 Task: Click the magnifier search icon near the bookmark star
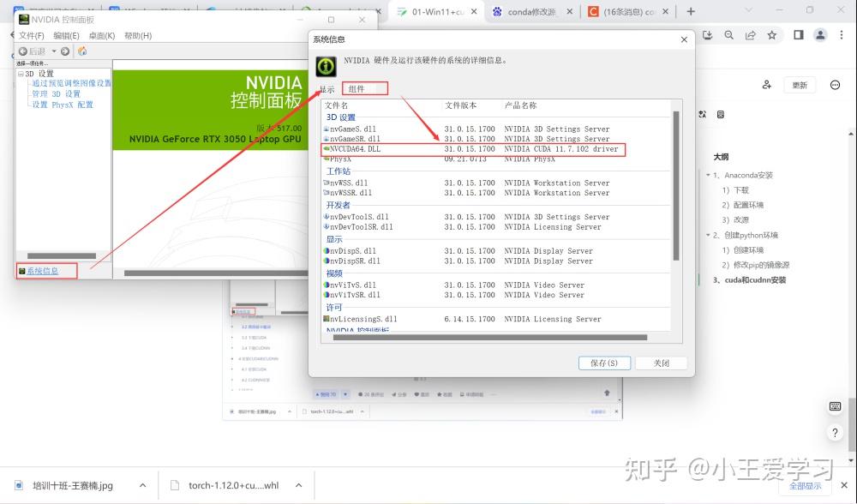pos(729,36)
